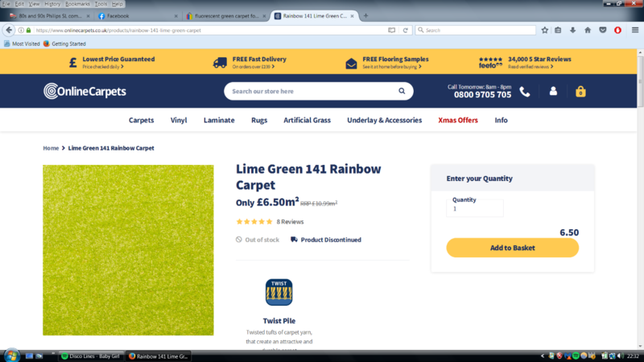Open the Artificial Grass category
This screenshot has height=362, width=644.
[x=307, y=120]
